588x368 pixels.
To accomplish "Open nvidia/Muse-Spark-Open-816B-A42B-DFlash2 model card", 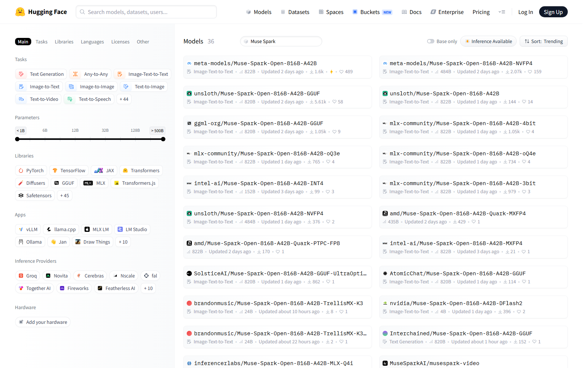I will click(473, 307).
